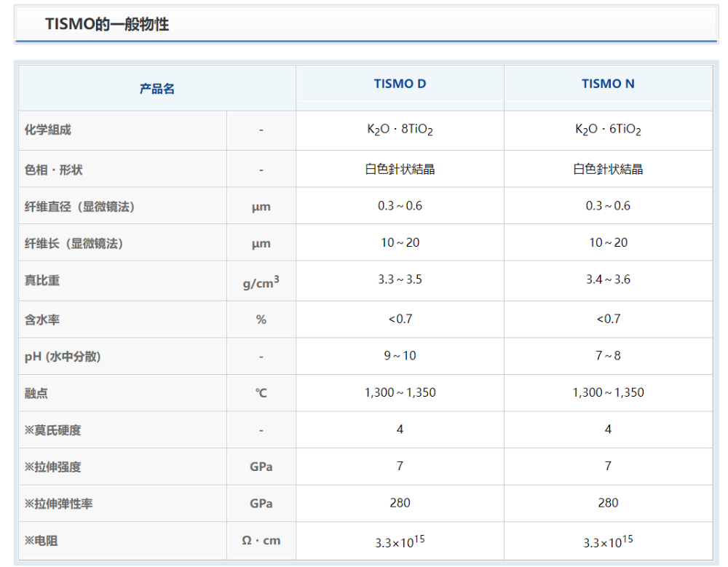Viewport: 728px width, 567px height.
Task: Click GPa unit in 拉伸弹性率 row
Action: (261, 504)
